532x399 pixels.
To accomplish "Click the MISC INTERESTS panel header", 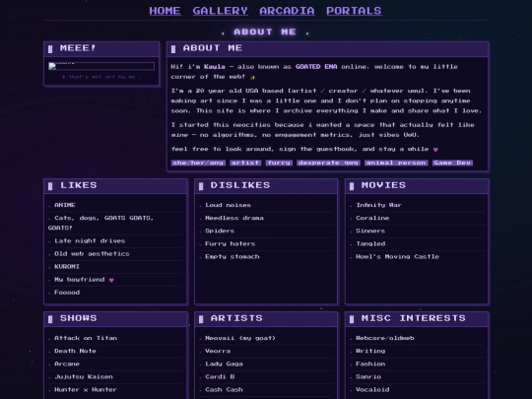I will pos(417,319).
